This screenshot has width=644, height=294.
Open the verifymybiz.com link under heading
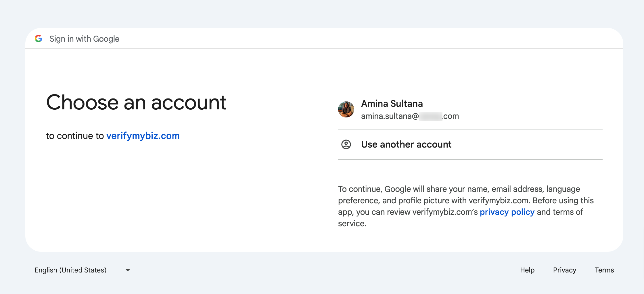tap(143, 136)
